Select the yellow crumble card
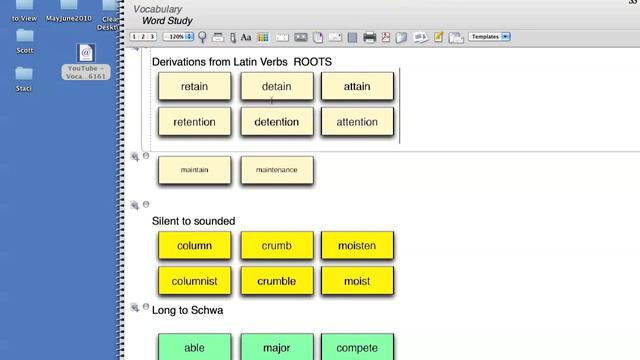The height and width of the screenshot is (360, 640). coord(277,281)
